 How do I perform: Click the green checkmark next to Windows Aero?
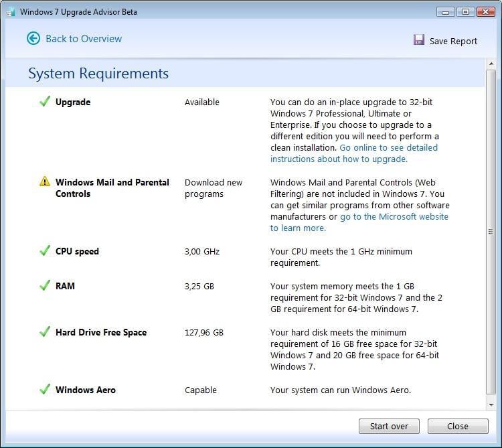(x=45, y=390)
